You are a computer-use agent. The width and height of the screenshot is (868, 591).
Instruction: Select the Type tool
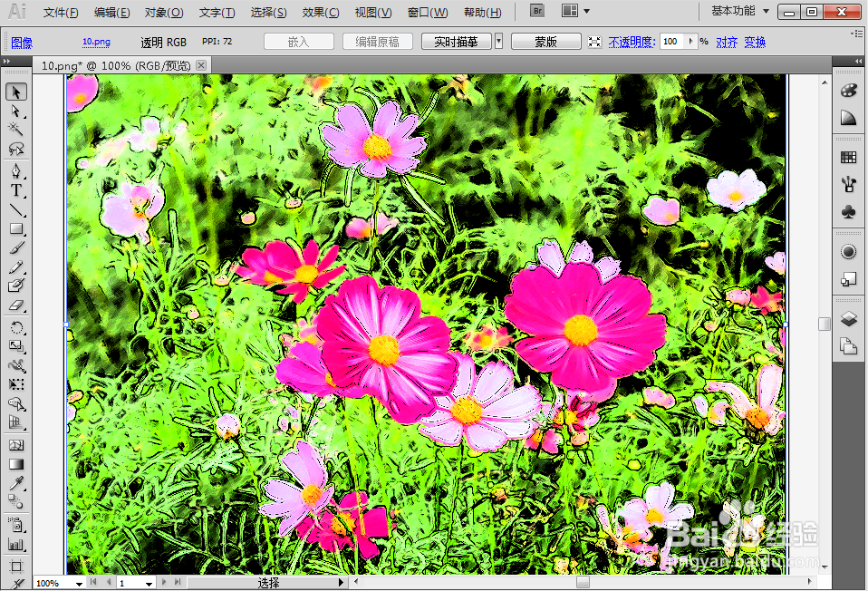pyautogui.click(x=16, y=190)
